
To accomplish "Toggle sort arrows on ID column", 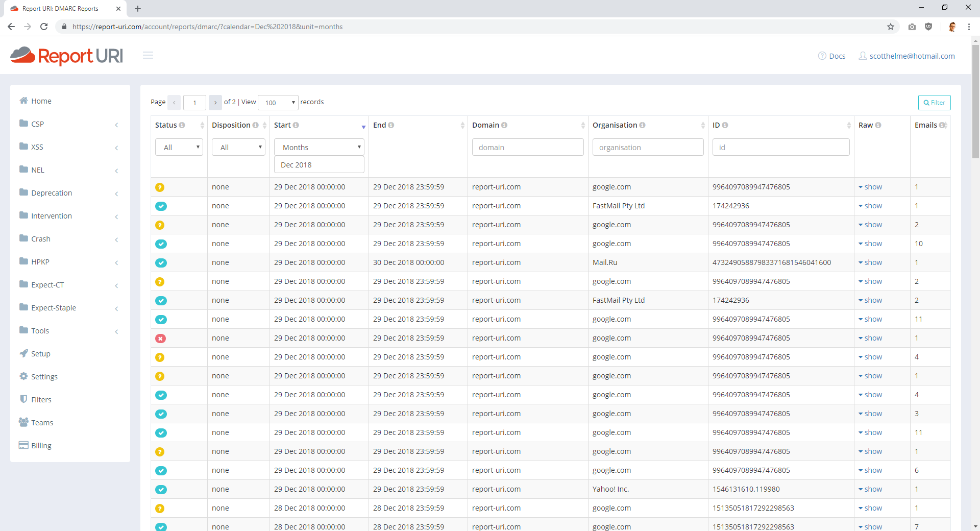I will tap(849, 125).
